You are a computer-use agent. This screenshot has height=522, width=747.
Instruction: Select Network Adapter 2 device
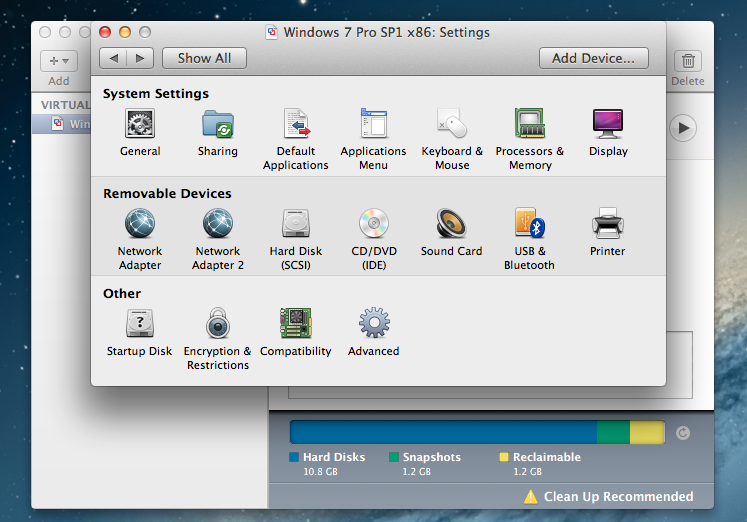pyautogui.click(x=217, y=224)
